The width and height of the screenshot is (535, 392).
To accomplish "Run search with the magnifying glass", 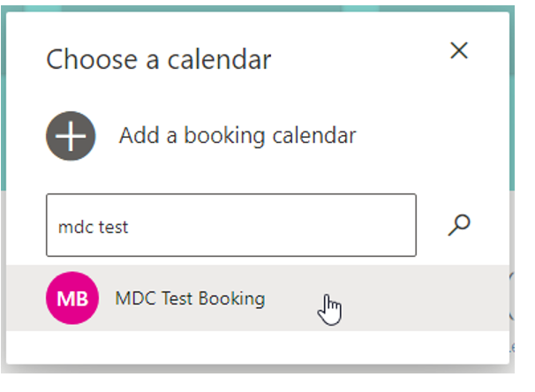I will [459, 225].
